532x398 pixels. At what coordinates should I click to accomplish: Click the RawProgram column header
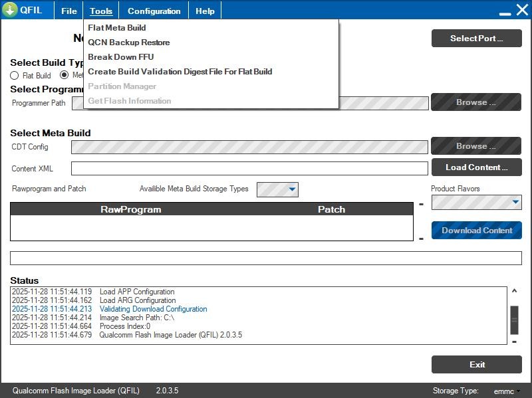(130, 209)
